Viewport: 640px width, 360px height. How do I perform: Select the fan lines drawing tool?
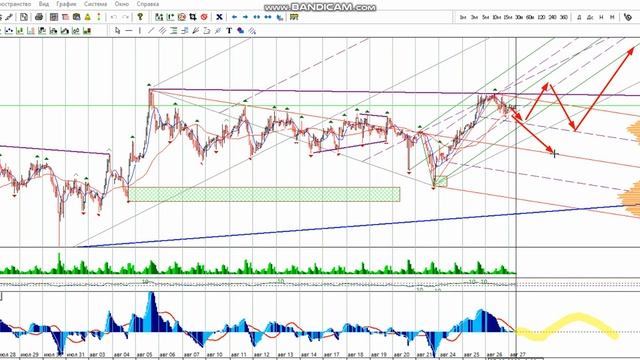pyautogui.click(x=196, y=31)
